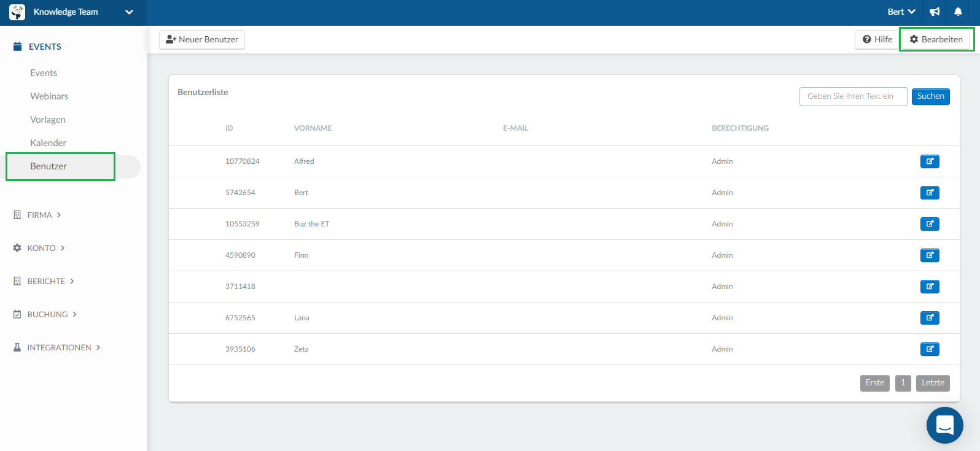Open Webinars in sidebar

pos(49,96)
